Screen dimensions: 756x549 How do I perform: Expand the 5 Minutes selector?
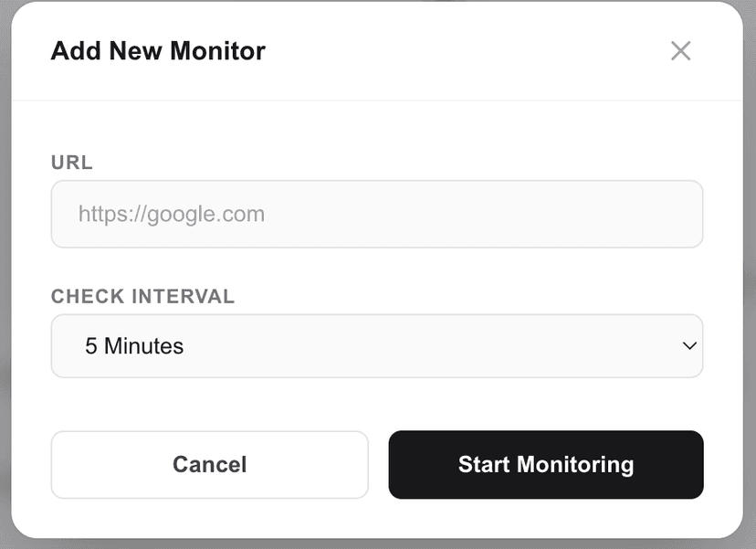[x=376, y=346]
